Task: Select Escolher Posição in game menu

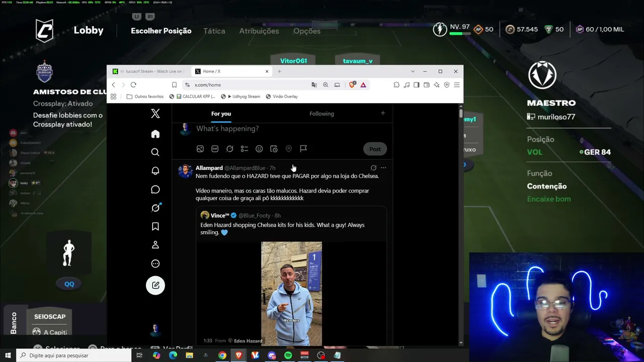Action: 161,31
